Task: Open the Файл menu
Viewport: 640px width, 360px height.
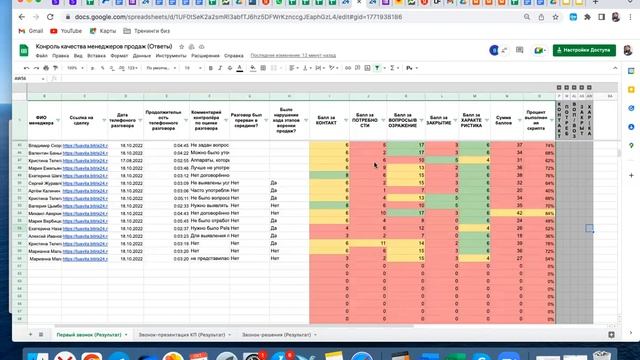Action: (42, 56)
